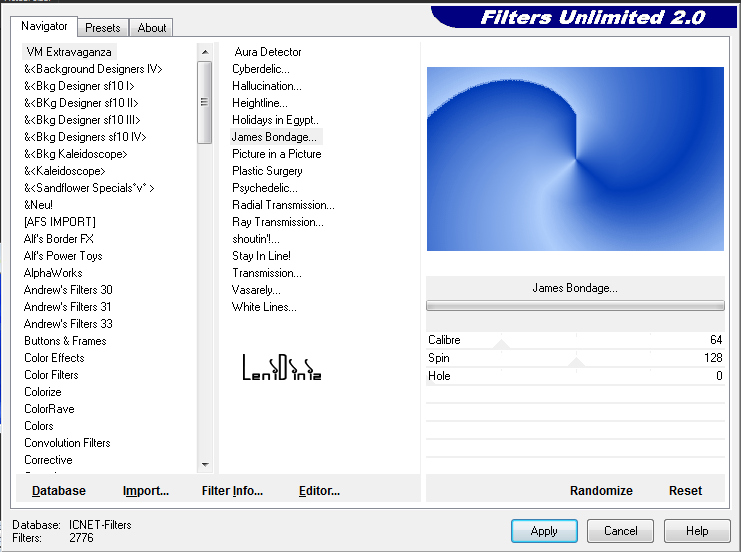The height and width of the screenshot is (552, 741).
Task: Open the Filter Info... dialog
Action: tap(232, 490)
